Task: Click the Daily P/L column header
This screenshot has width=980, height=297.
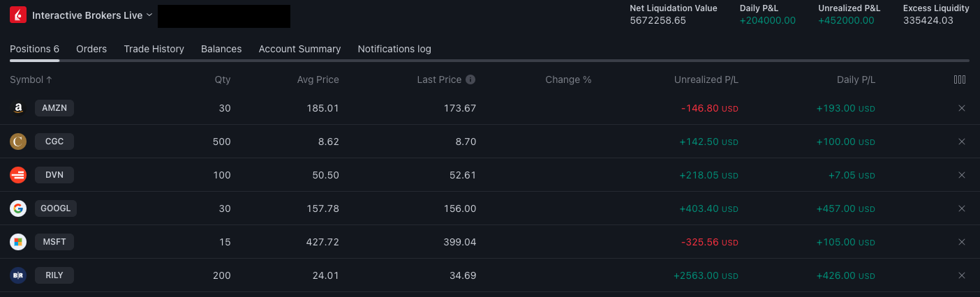Action: coord(856,79)
